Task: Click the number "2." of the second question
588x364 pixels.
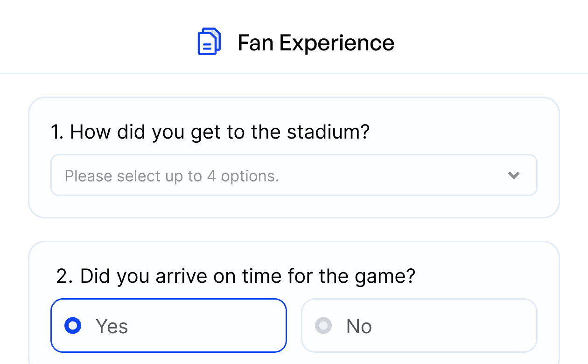Action: [x=64, y=276]
